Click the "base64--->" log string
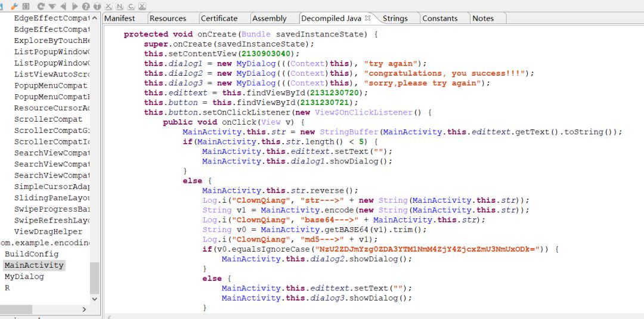Image resolution: width=644 pixels, height=319 pixels. pos(330,220)
